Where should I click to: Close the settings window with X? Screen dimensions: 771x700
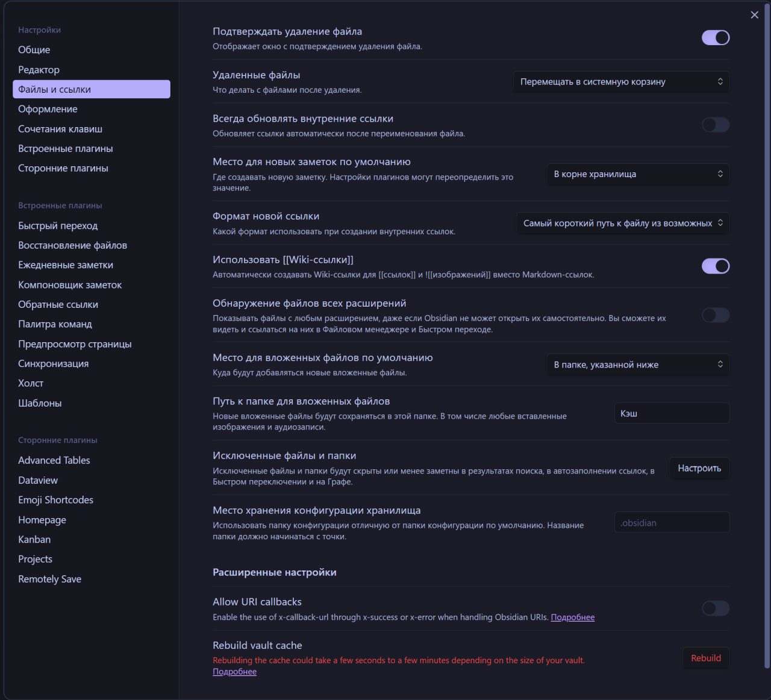point(754,15)
